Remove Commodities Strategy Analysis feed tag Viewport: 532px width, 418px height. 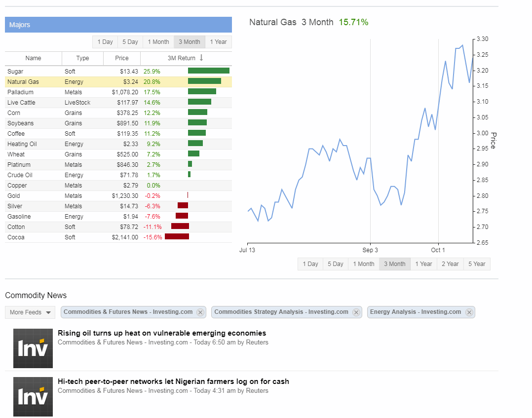(x=356, y=312)
